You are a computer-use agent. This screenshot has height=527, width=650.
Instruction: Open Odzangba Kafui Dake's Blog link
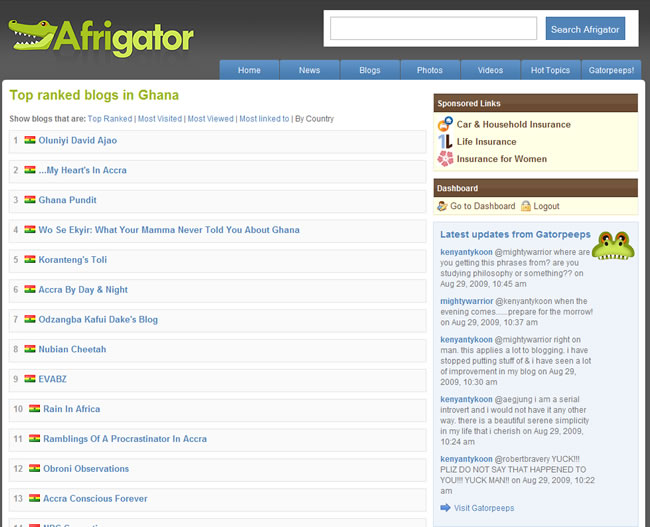98,319
